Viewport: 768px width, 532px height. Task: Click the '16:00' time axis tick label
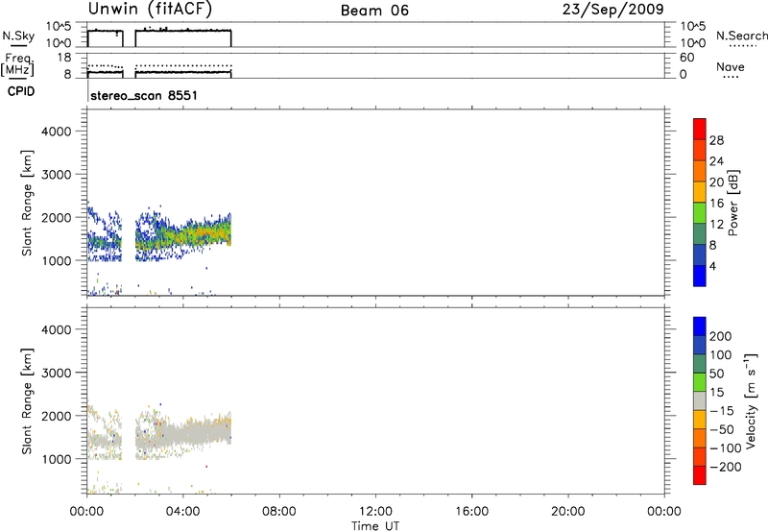(471, 512)
